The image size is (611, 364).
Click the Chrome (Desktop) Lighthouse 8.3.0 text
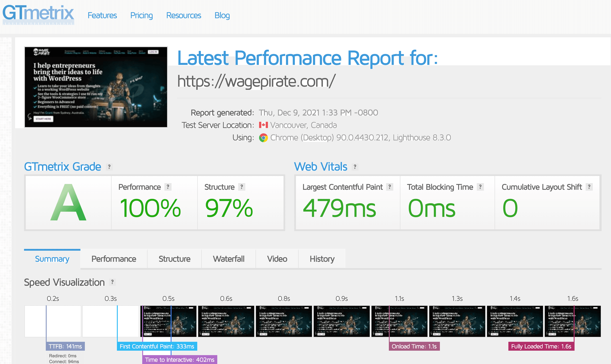pos(360,138)
